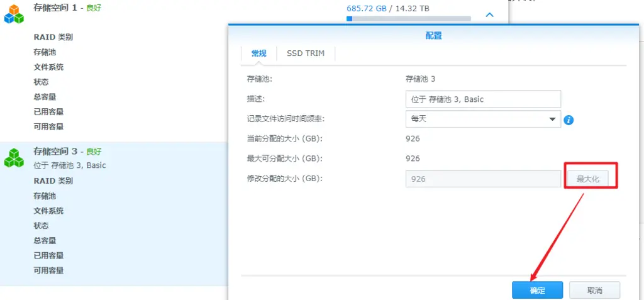This screenshot has height=300, width=644.
Task: Click the 修改分配的大小 field showing 926
Action: pos(483,179)
